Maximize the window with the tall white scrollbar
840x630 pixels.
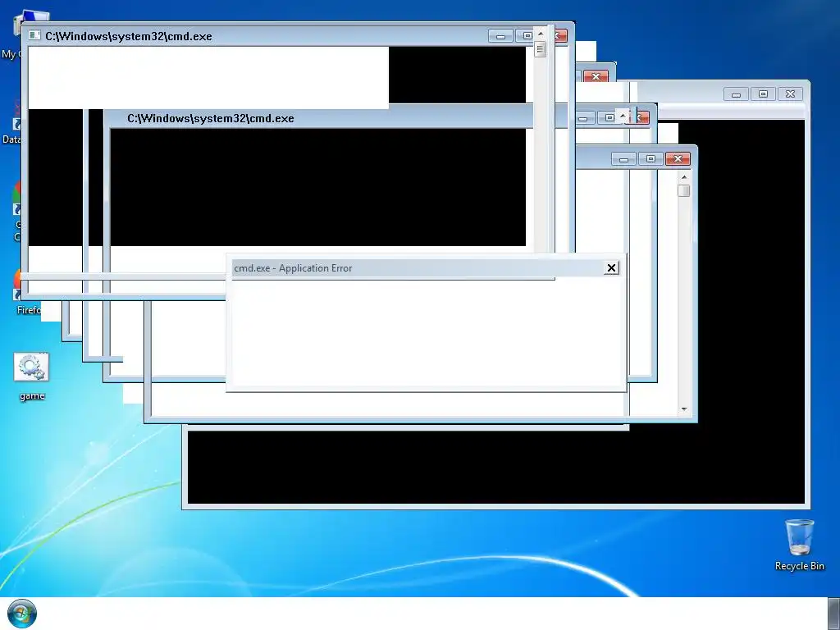pyautogui.click(x=651, y=159)
